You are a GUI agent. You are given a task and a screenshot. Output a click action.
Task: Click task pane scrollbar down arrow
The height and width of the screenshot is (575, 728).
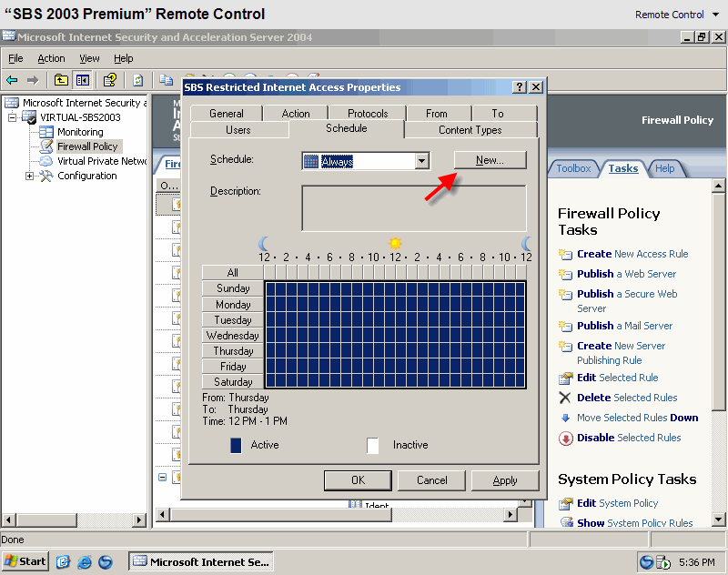718,520
